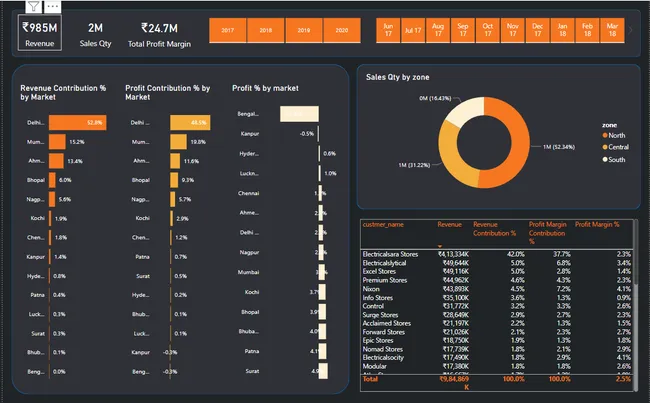Pick the Oct 17 month tile

click(488, 30)
